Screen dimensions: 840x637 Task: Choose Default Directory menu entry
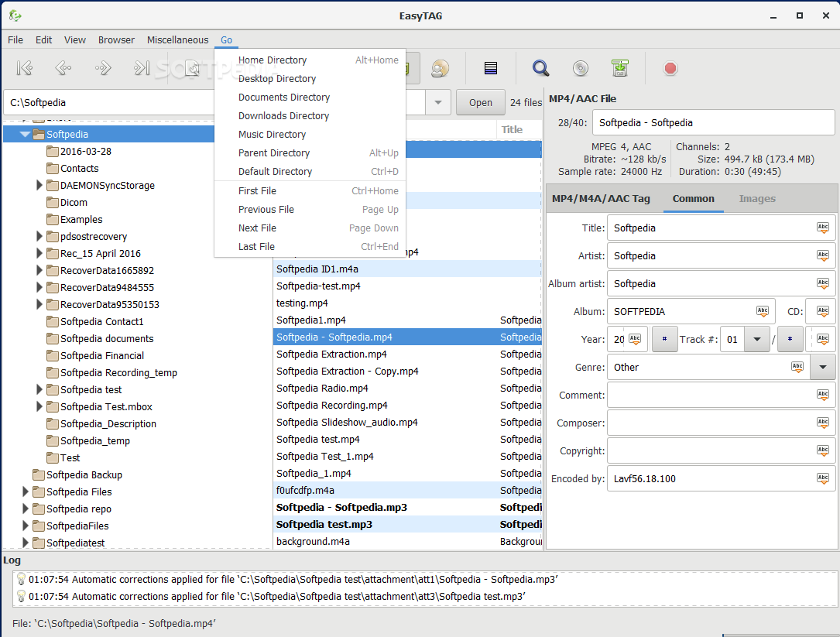click(310, 171)
